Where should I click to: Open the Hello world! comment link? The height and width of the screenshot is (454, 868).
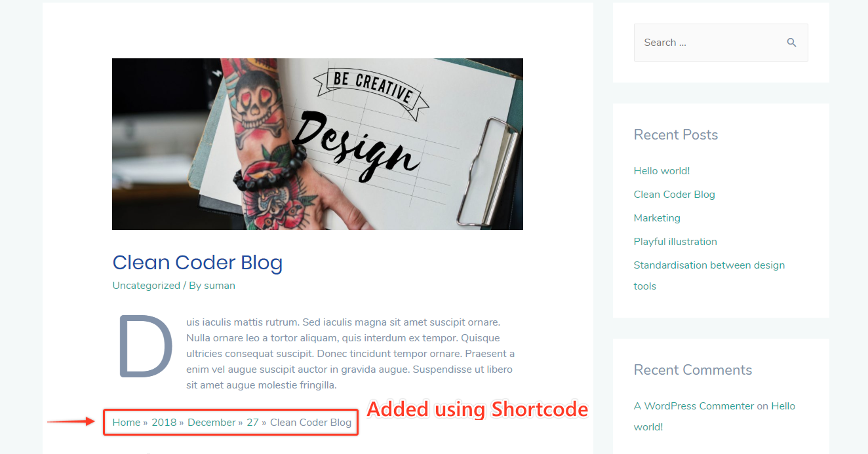click(715, 417)
